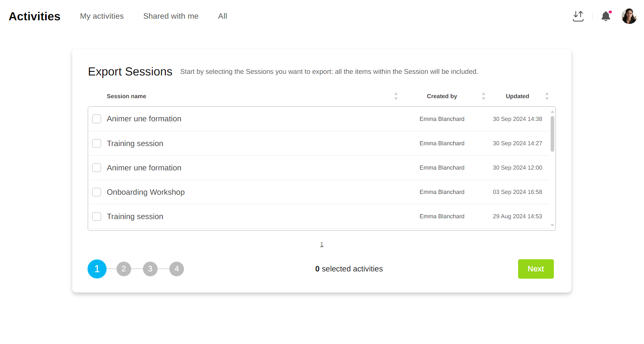This screenshot has height=344, width=644.
Task: Select the Training session from 29 Aug checkbox
Action: (x=97, y=216)
